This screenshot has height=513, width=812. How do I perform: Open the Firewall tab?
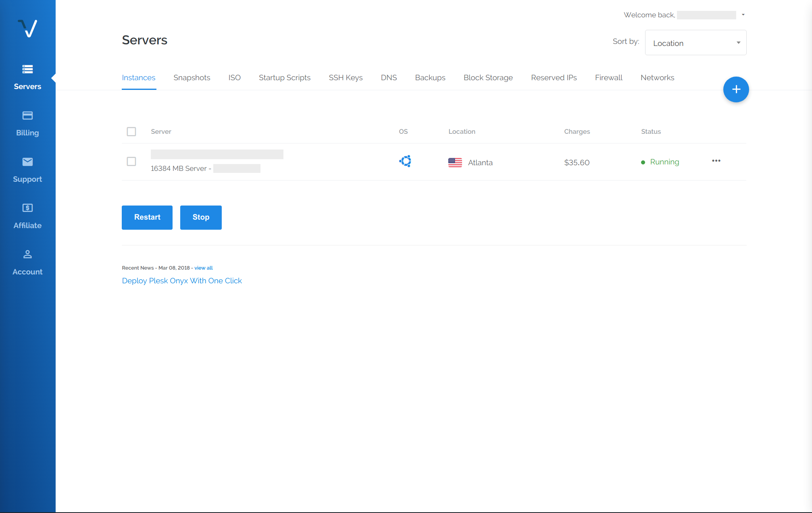609,78
